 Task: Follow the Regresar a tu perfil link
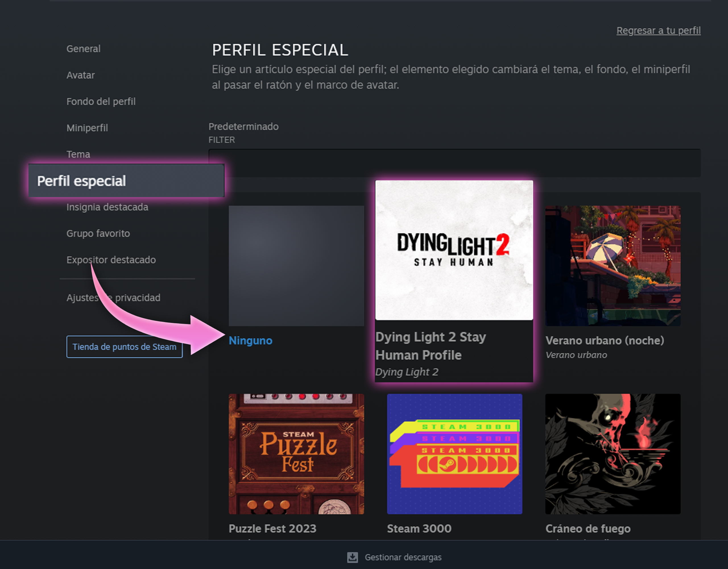coord(658,30)
